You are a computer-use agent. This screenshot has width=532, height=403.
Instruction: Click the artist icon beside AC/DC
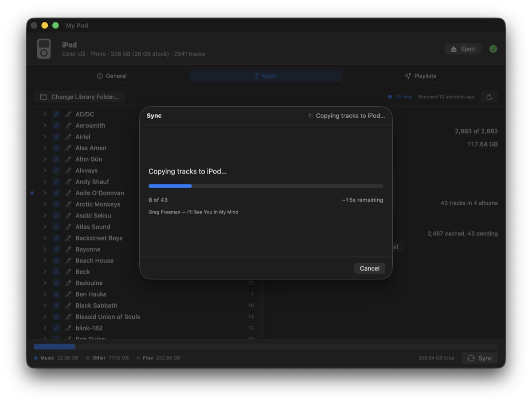pos(68,114)
